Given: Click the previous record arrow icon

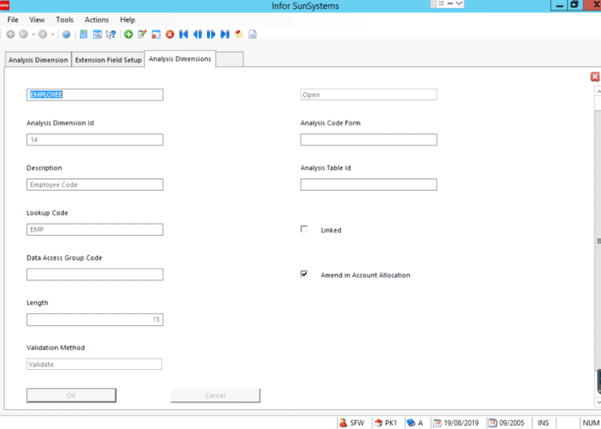Looking at the screenshot, I should tap(198, 34).
